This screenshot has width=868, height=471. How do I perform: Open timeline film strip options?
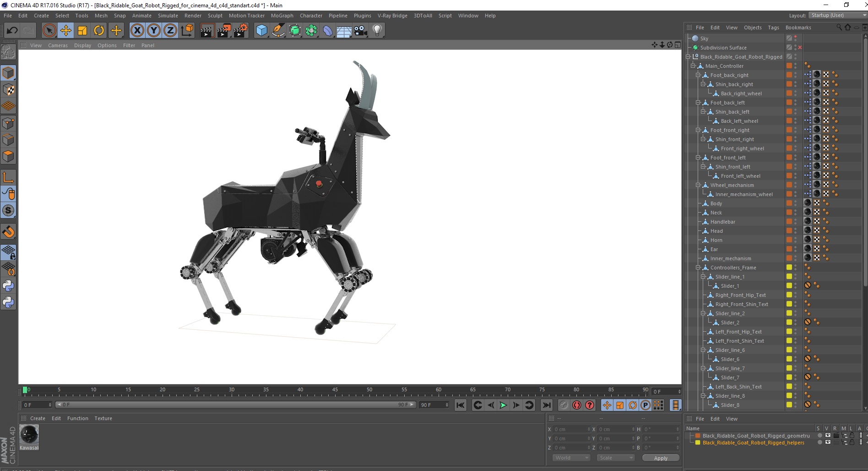[x=676, y=405]
